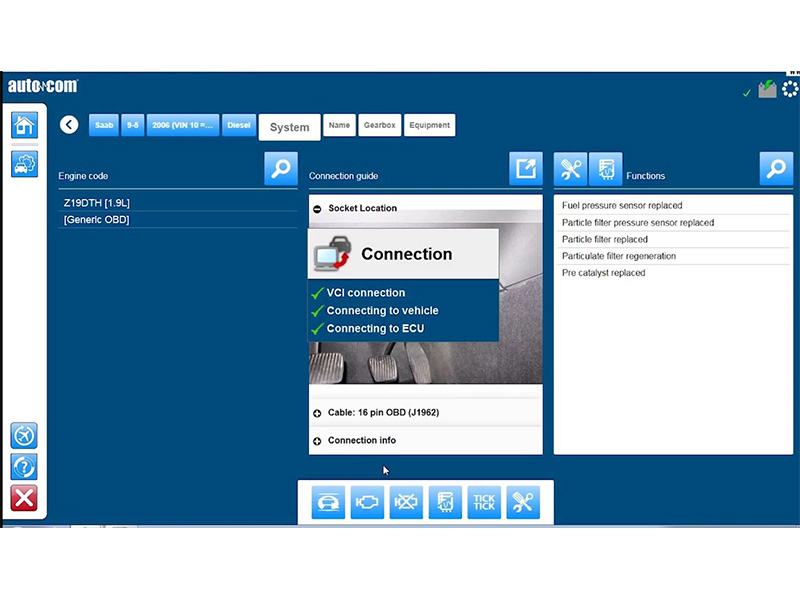
Task: Go back using the round arrow button
Action: [69, 124]
